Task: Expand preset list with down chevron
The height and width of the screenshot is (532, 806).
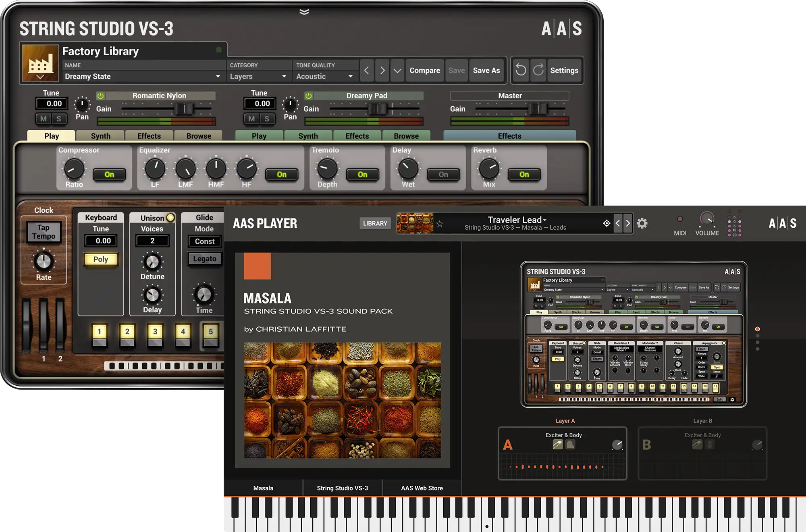Action: coord(397,71)
